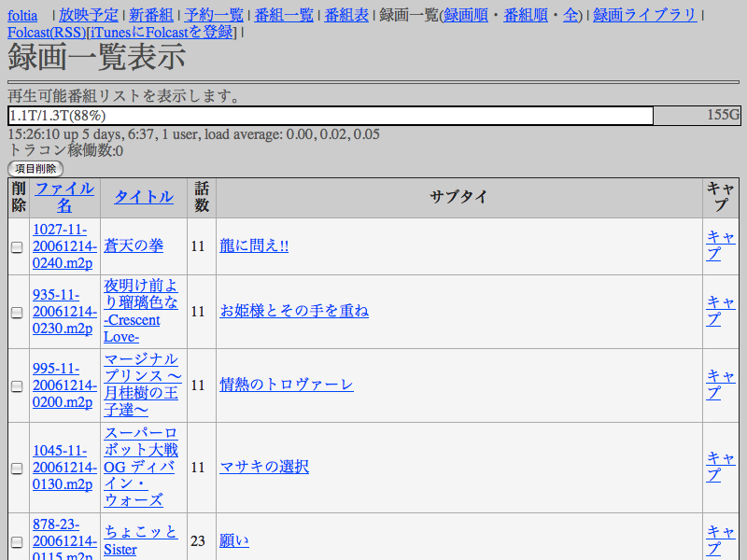Open 録画ライブラリ link
This screenshot has height=560, width=747.
tap(644, 15)
